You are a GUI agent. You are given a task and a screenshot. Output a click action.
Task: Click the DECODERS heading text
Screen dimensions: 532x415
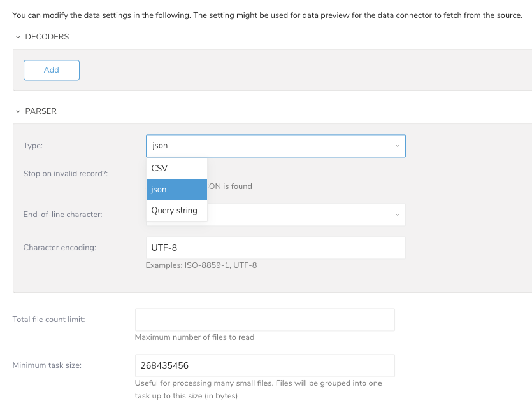pos(47,37)
